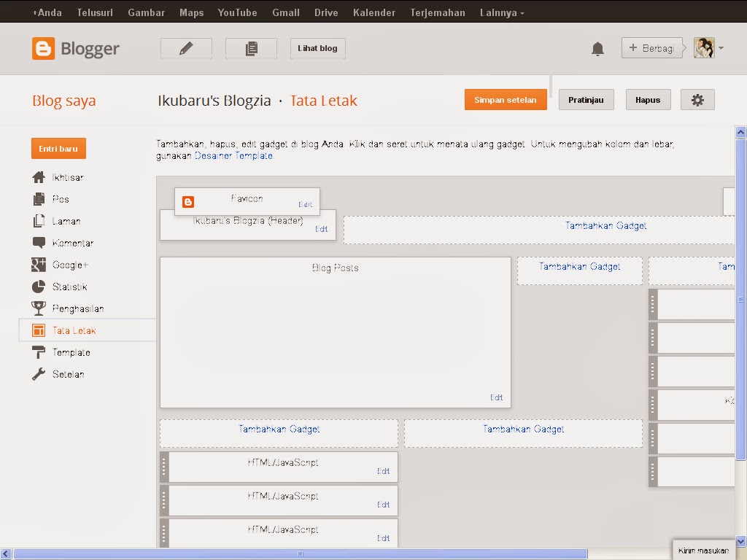Open notifications bell icon
Image resolution: width=747 pixels, height=560 pixels.
coord(597,49)
